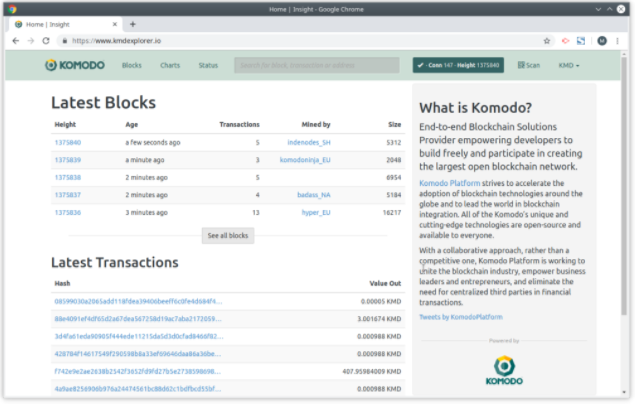Open the Blocks menu item
Image resolution: width=635 pixels, height=404 pixels.
tap(132, 65)
